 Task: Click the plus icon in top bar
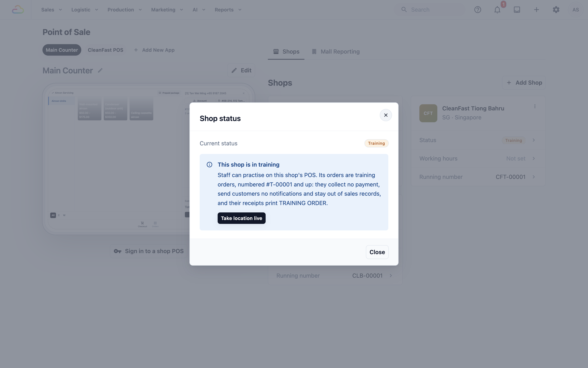tap(537, 10)
